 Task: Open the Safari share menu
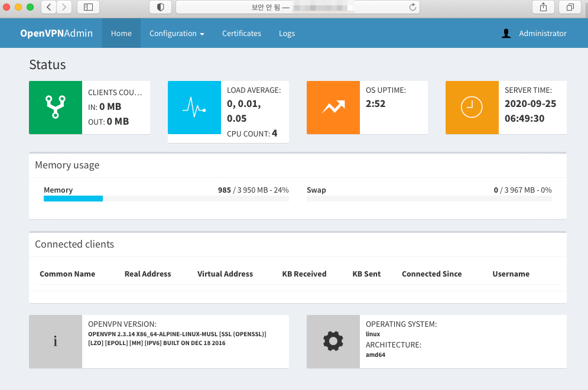tap(543, 7)
